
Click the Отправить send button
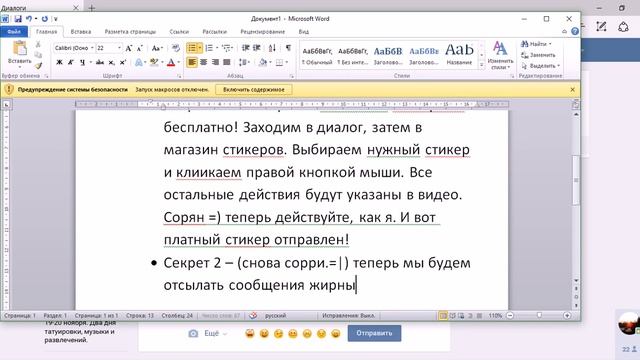pos(374,333)
